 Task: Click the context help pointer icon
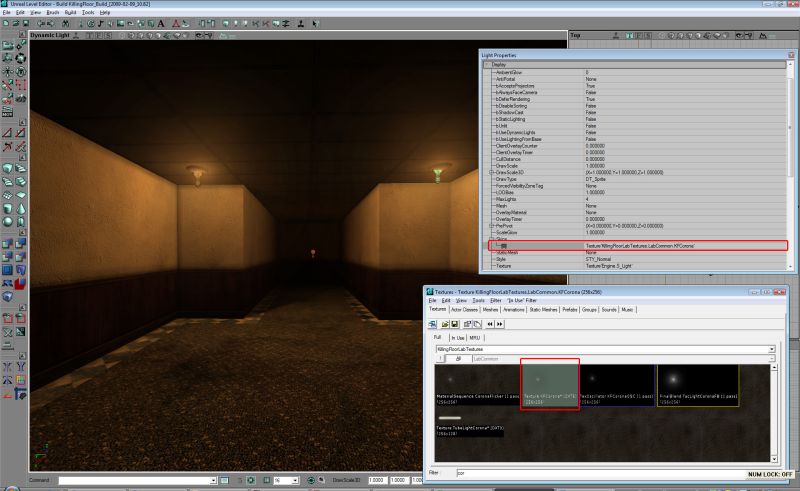tap(316, 23)
